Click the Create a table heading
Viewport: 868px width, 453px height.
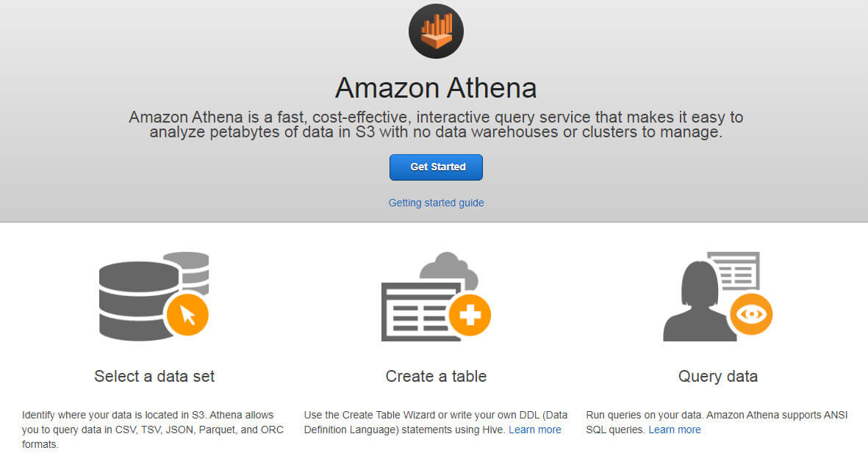(436, 376)
